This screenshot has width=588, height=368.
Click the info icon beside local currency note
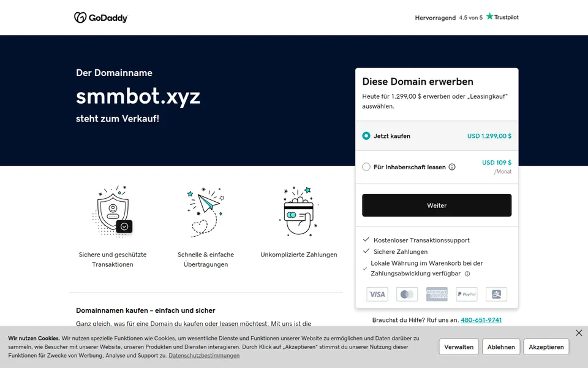click(467, 274)
